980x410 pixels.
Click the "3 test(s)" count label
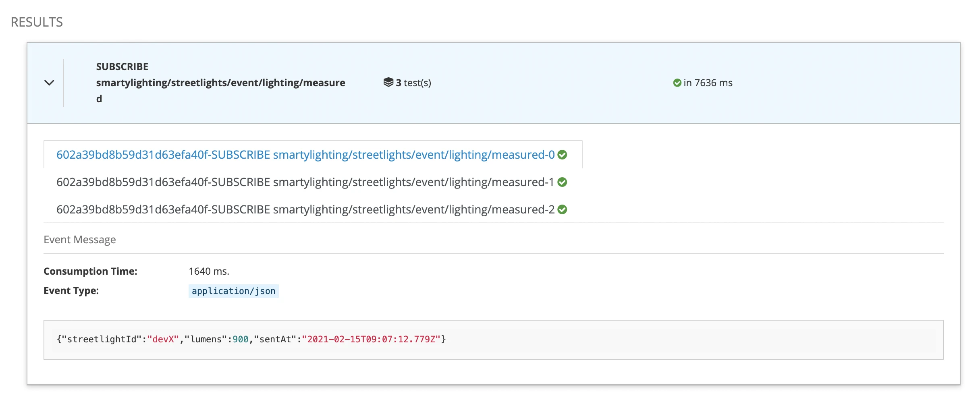[x=413, y=83]
